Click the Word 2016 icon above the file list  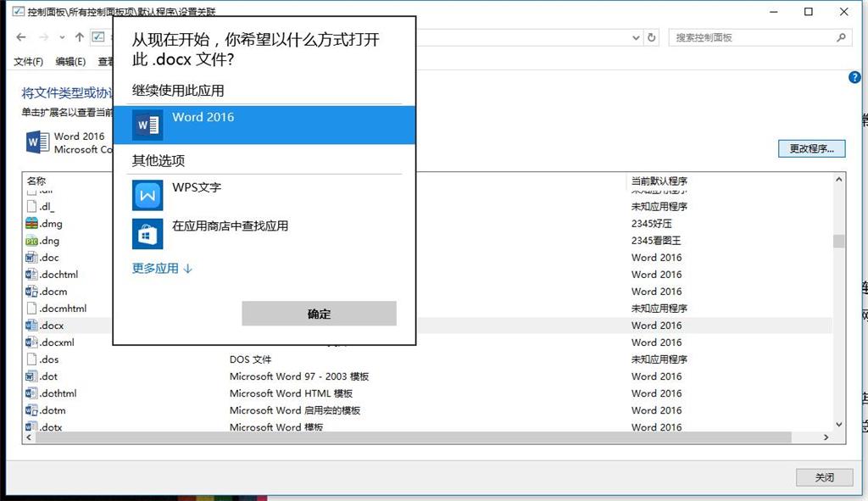pyautogui.click(x=37, y=142)
